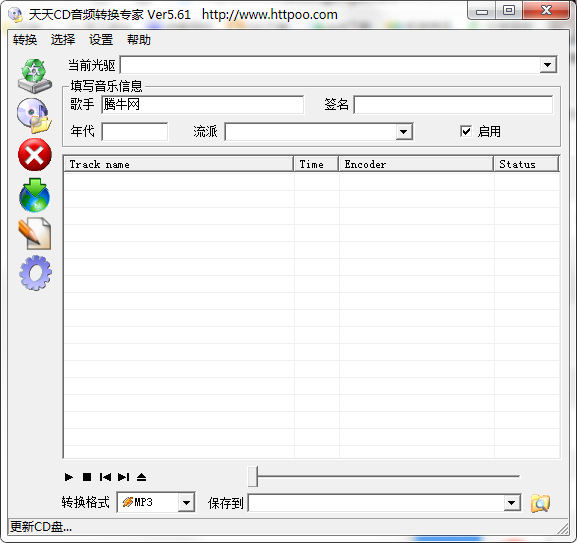This screenshot has width=577, height=543.
Task: Expand the 当前光驱 drive dropdown
Action: pyautogui.click(x=548, y=65)
